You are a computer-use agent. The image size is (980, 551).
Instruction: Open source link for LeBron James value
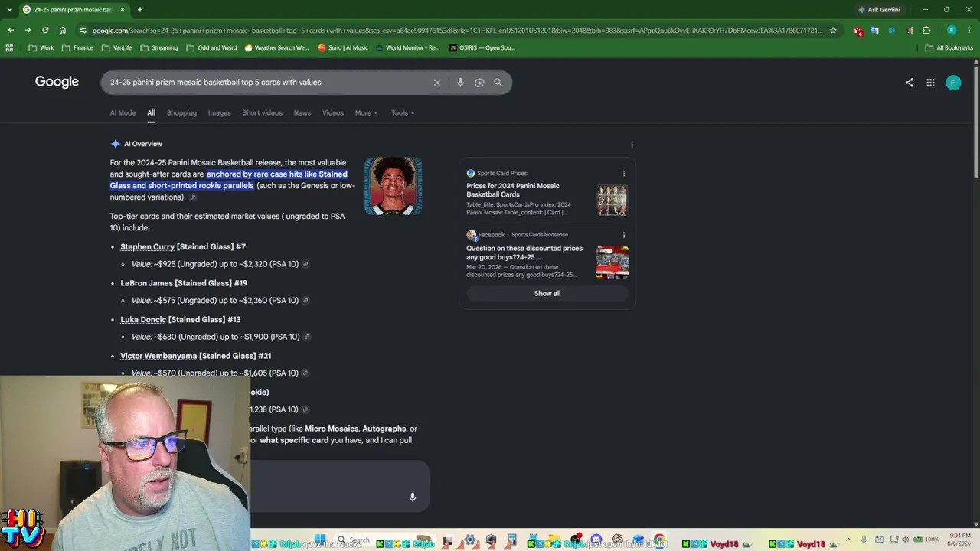(x=305, y=301)
